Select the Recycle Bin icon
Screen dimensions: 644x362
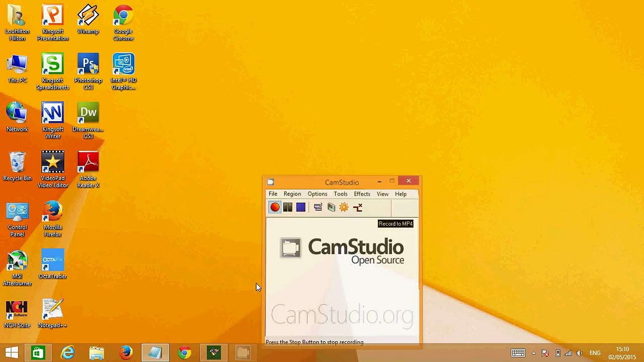(17, 166)
